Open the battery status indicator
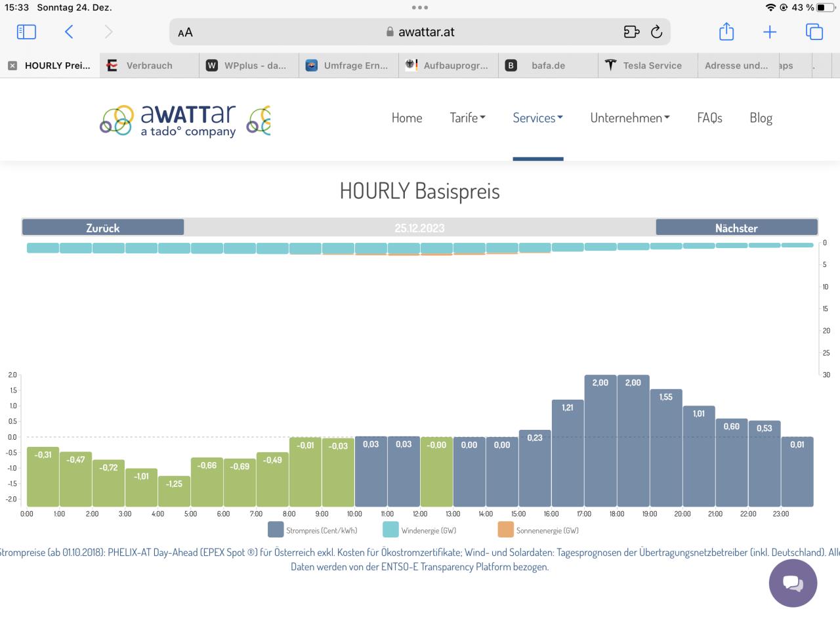Viewport: 840px width, 630px height. 826,7
